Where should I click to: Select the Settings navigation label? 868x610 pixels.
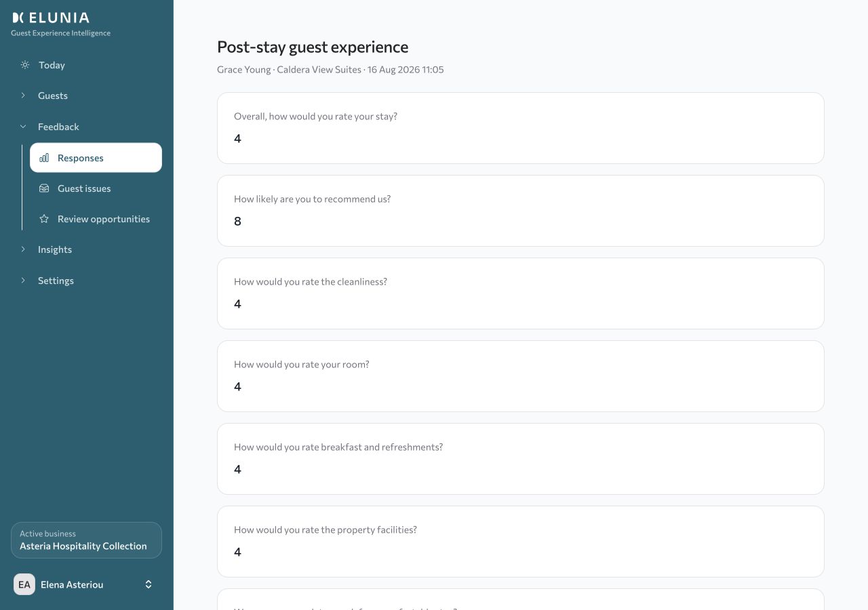point(56,281)
